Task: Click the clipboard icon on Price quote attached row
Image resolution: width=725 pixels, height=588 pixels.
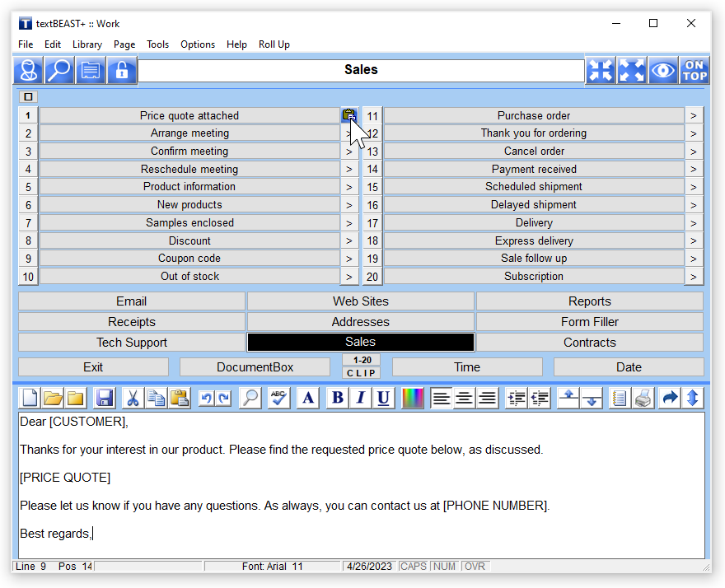Action: [349, 115]
